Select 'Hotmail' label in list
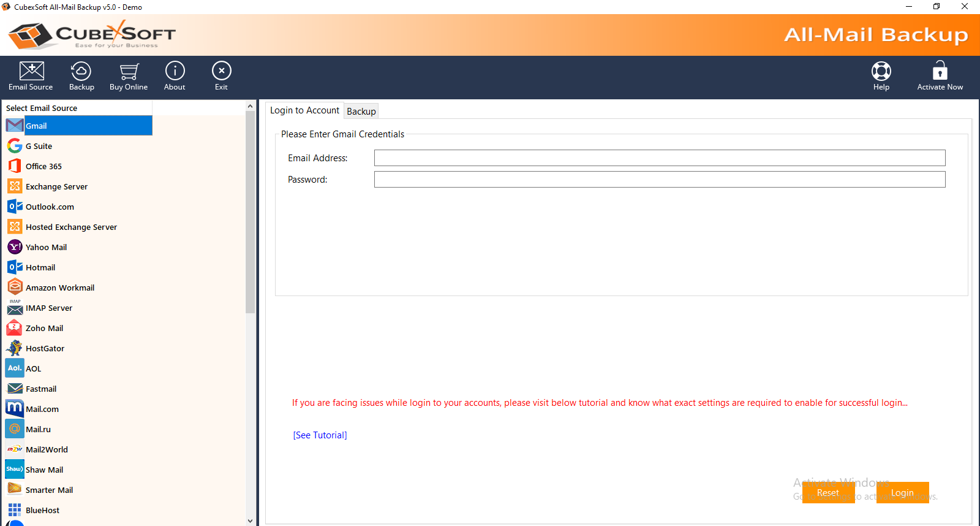Viewport: 980px width, 526px height. [40, 268]
